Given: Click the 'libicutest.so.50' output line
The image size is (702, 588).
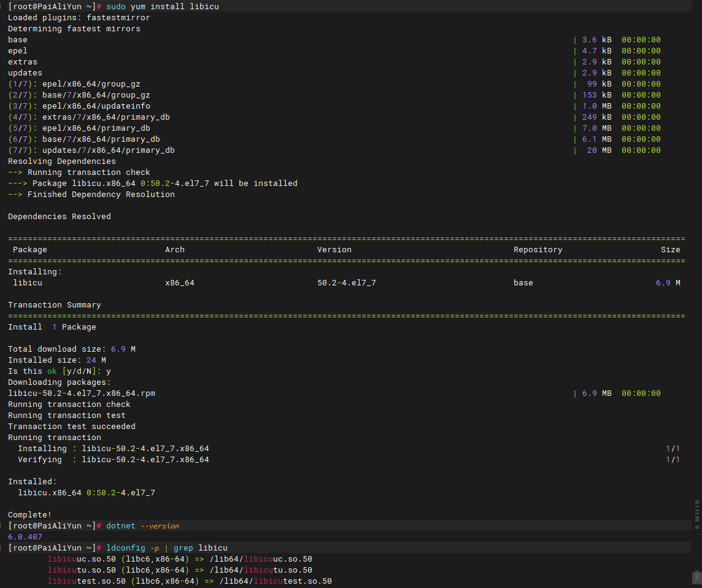Looking at the screenshot, I should pyautogui.click(x=190, y=581).
